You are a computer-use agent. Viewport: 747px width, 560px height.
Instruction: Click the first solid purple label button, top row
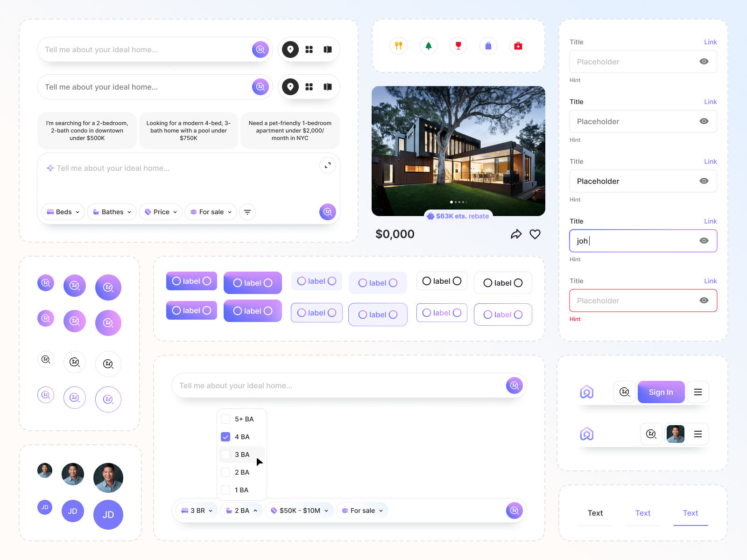[x=191, y=281]
